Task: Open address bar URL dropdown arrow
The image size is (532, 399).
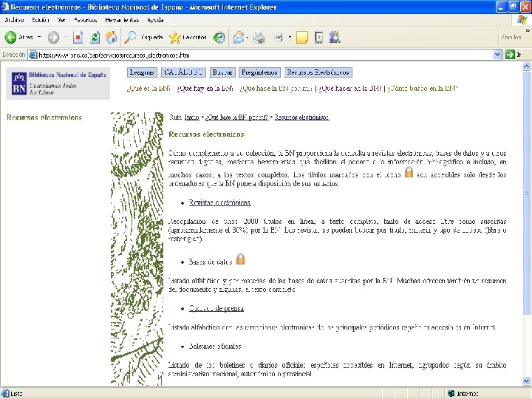Action: point(497,55)
